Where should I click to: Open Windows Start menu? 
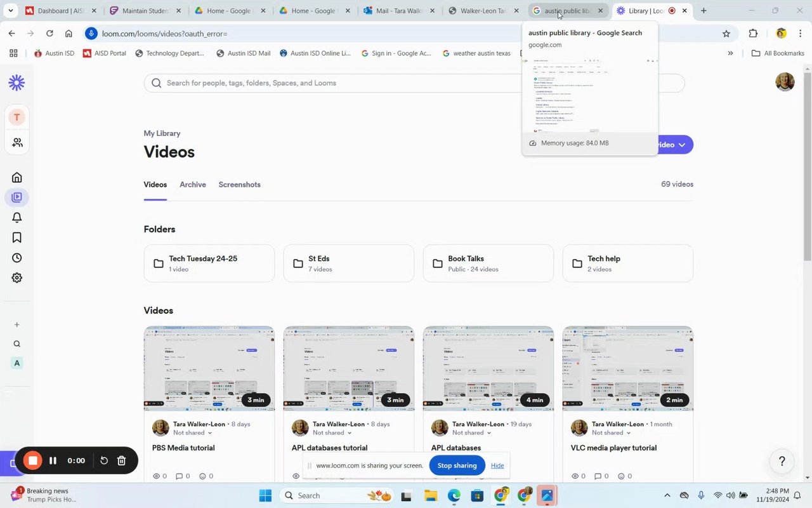tap(265, 495)
